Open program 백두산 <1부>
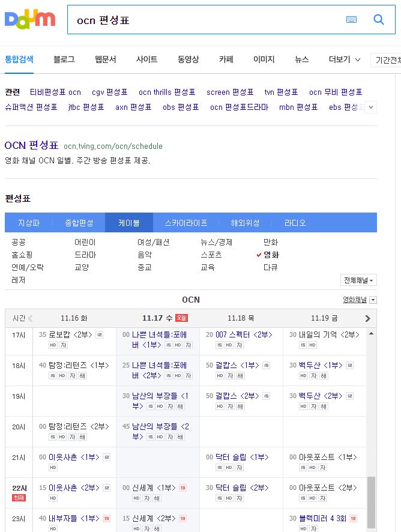The width and height of the screenshot is (401, 532). (x=321, y=366)
